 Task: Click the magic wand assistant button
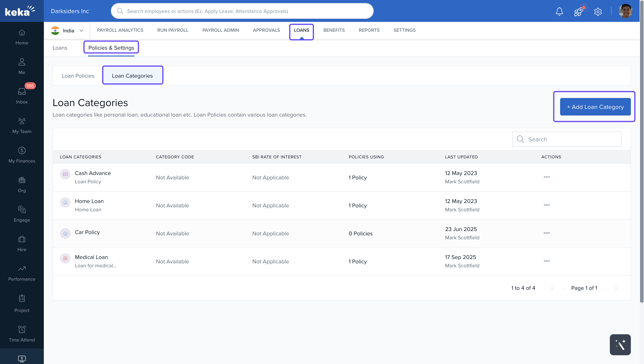click(x=620, y=345)
